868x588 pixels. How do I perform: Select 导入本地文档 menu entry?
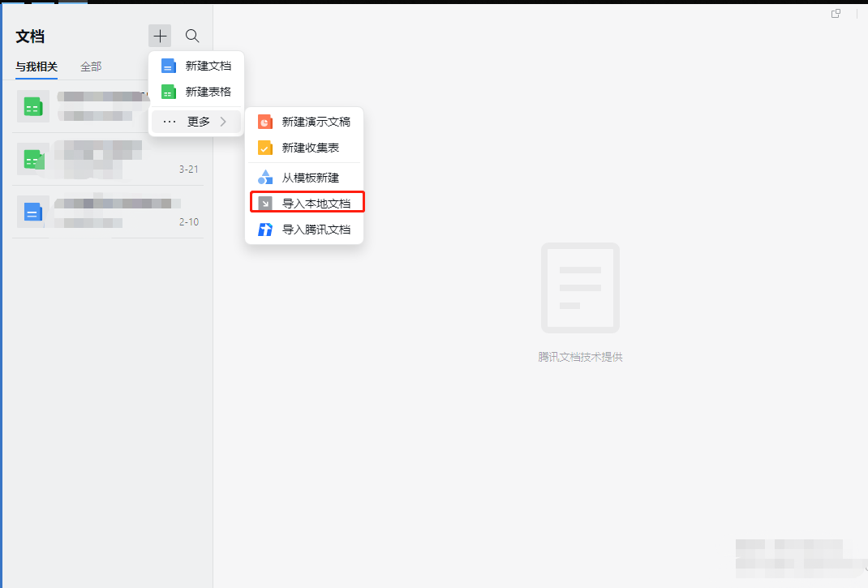316,203
